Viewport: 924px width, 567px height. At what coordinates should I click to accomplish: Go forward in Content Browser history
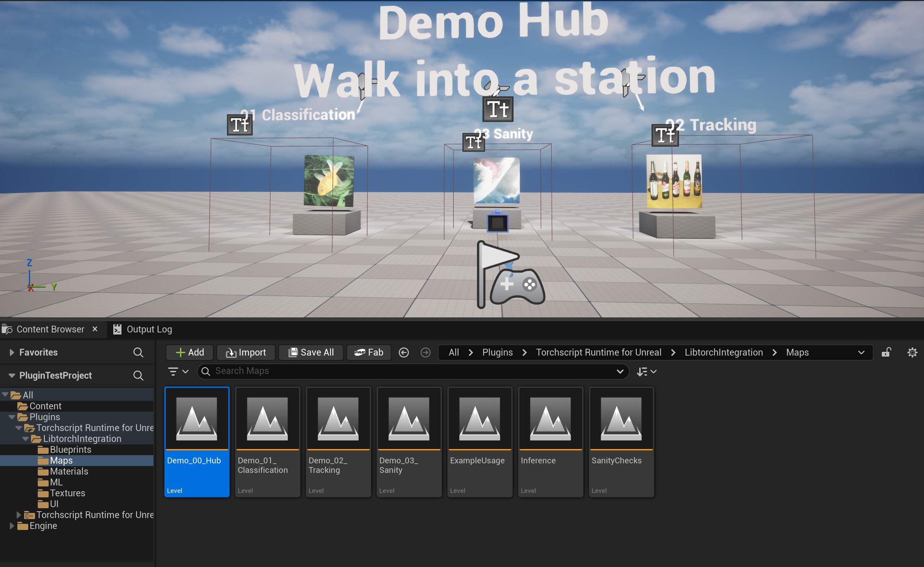coord(426,352)
